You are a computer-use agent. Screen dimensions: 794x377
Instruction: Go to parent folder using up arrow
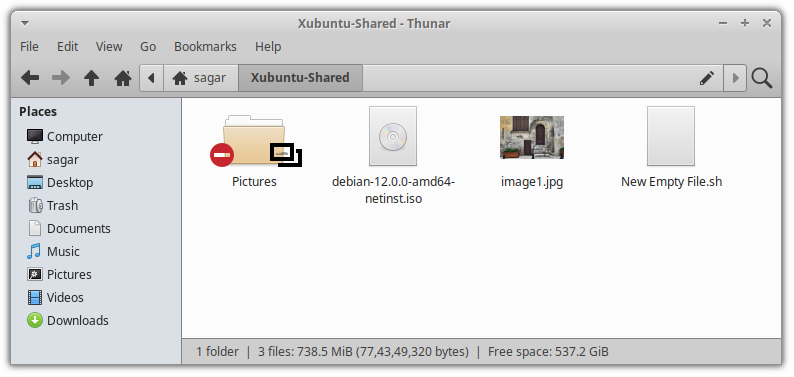(x=91, y=78)
